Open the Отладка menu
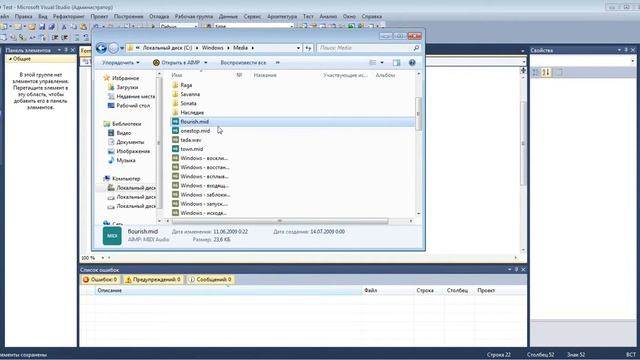 coord(159,17)
